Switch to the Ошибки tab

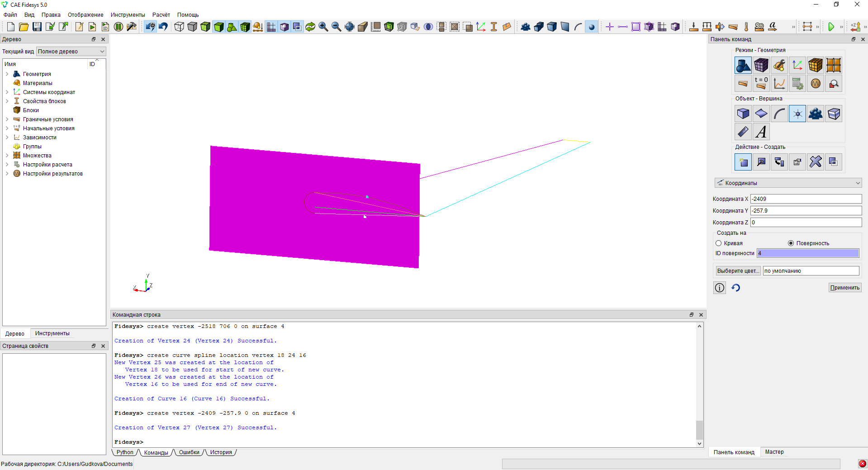pyautogui.click(x=189, y=452)
